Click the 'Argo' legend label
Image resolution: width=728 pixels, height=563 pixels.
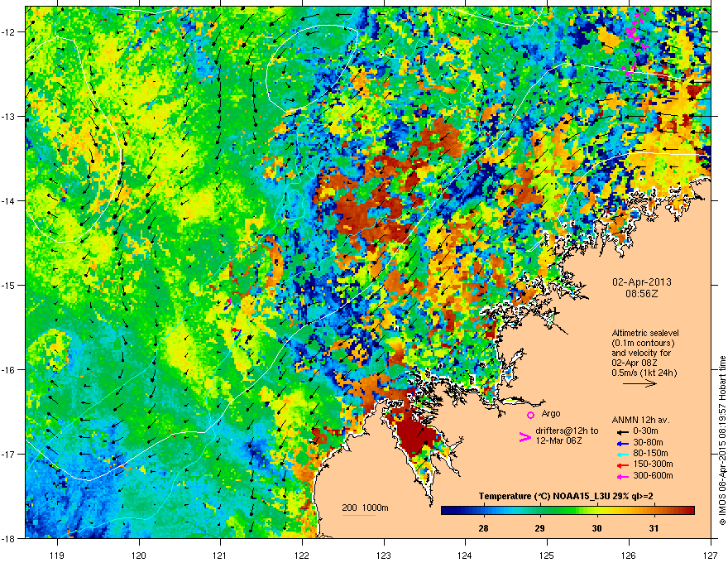pyautogui.click(x=551, y=413)
